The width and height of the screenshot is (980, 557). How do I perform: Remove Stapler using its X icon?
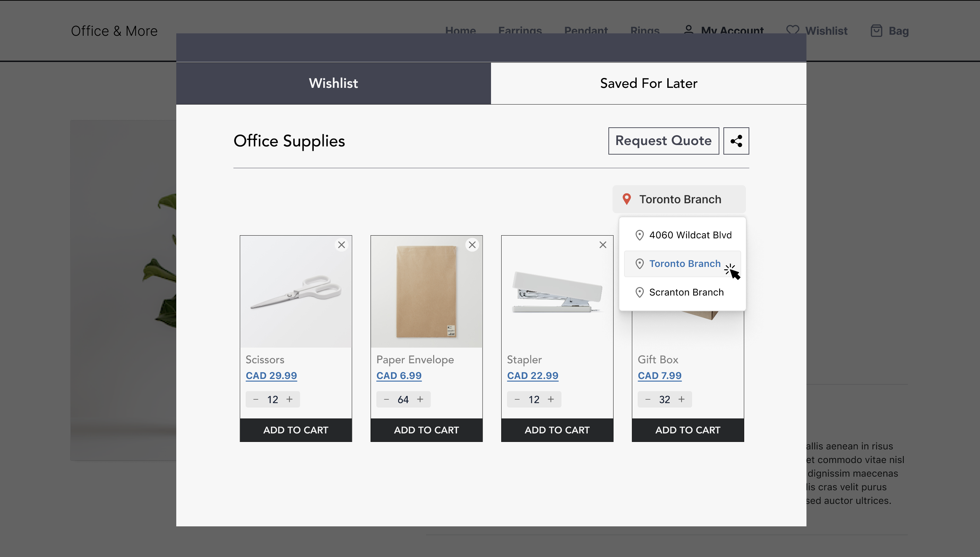point(603,244)
